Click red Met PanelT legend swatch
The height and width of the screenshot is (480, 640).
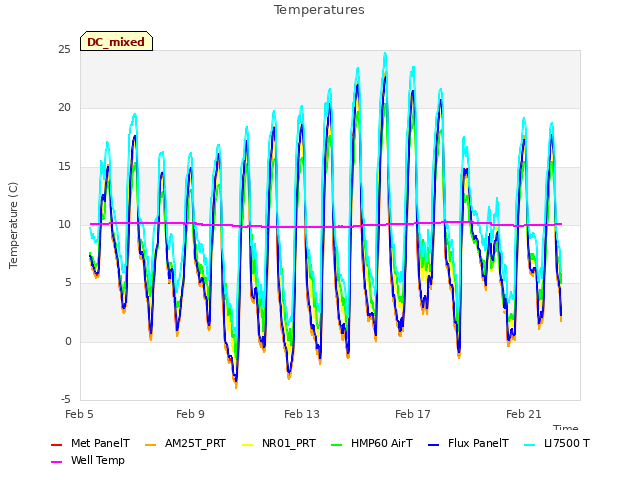coord(56,444)
